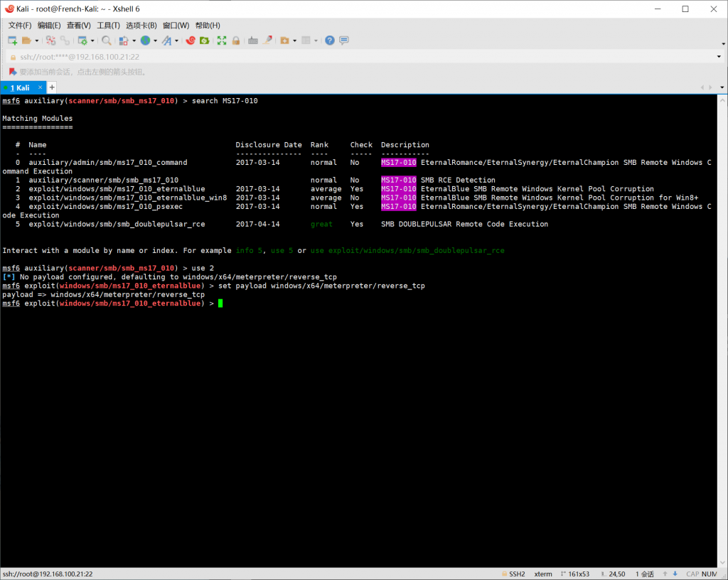This screenshot has width=728, height=580.
Task: Expand the address bar history dropdown
Action: pos(719,57)
